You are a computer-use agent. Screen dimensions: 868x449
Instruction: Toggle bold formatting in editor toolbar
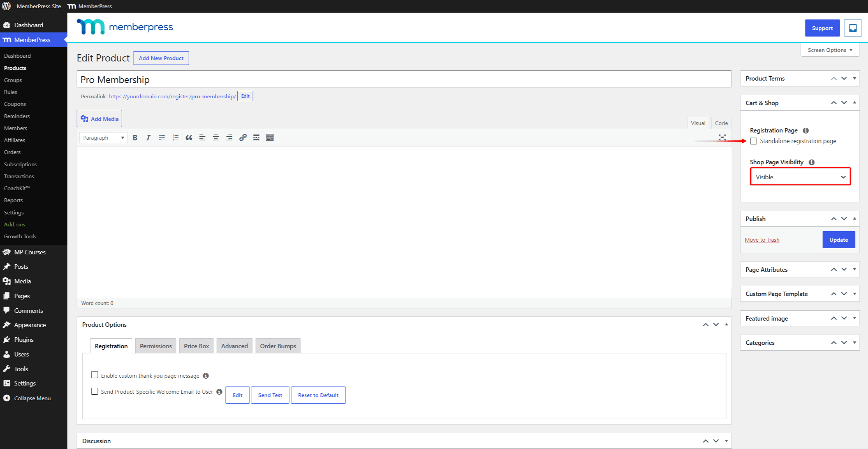click(135, 138)
